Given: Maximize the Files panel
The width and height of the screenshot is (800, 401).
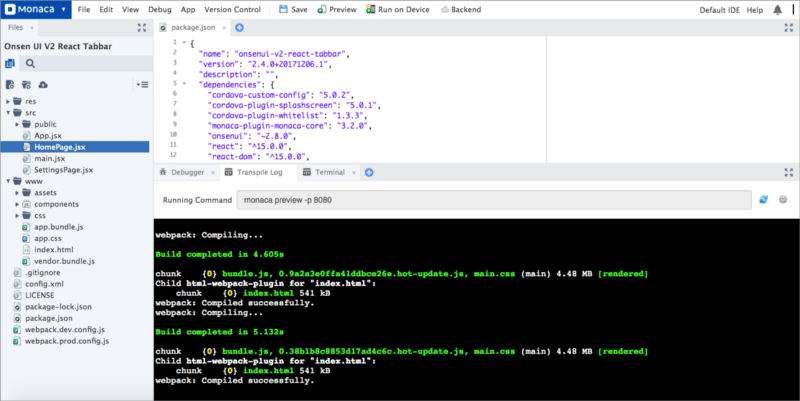Looking at the screenshot, I should (142, 28).
